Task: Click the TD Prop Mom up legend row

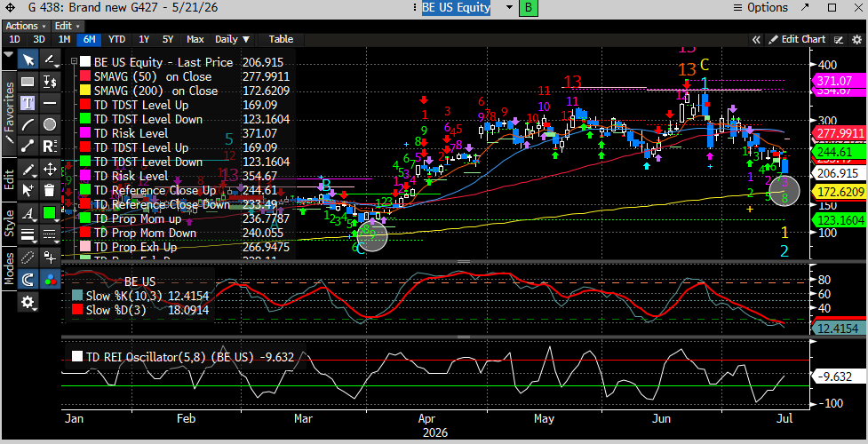Action: coord(185,219)
